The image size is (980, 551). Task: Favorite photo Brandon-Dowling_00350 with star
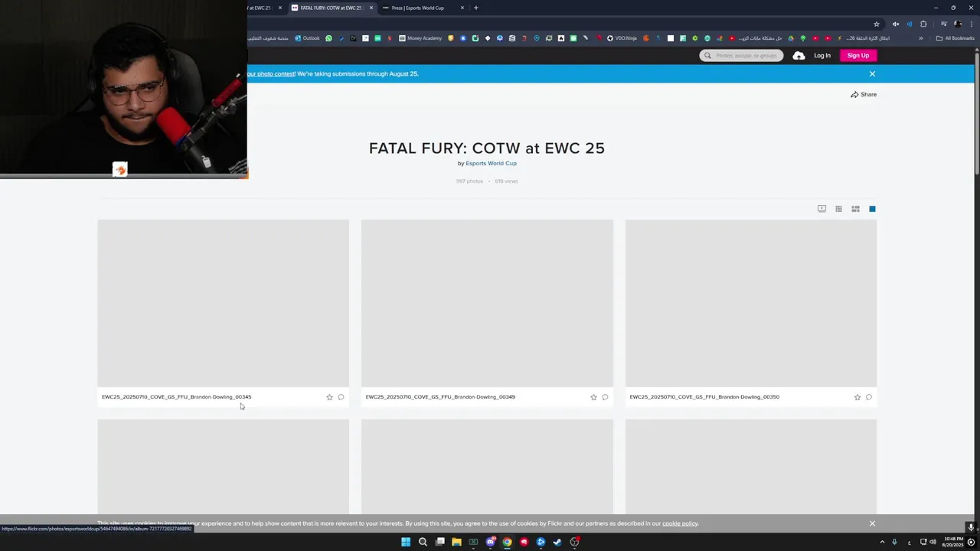857,397
